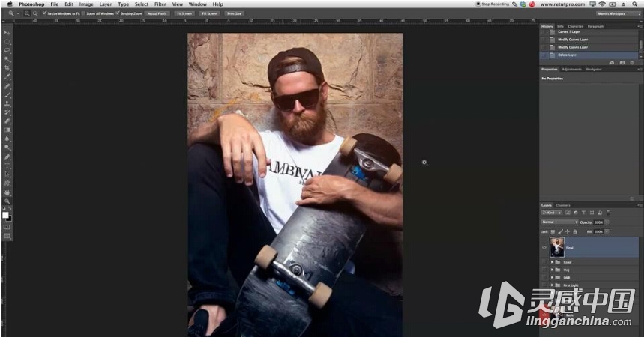
Task: Select the Brush tool
Action: pyautogui.click(x=7, y=95)
